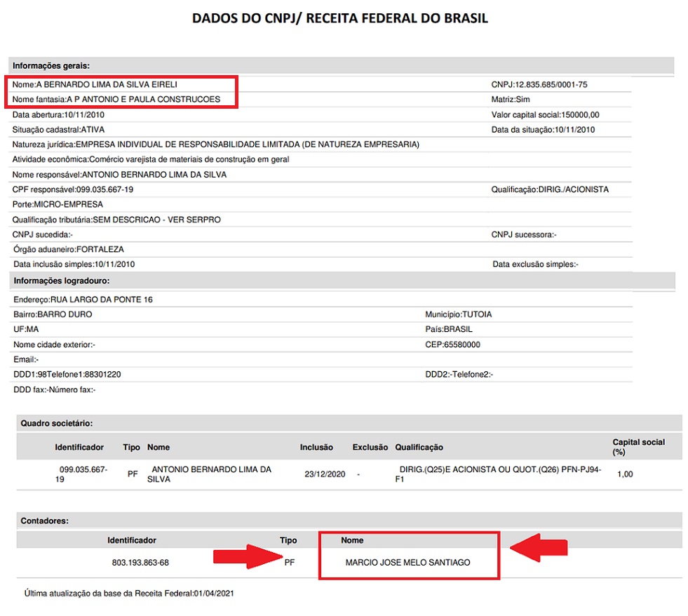Click the 'Inclusão' column header in partners table

click(x=316, y=447)
